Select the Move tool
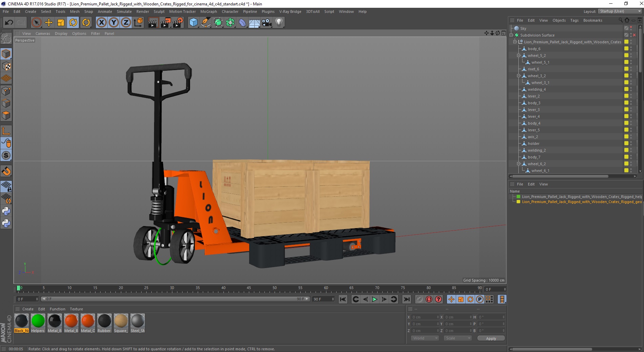 (49, 23)
